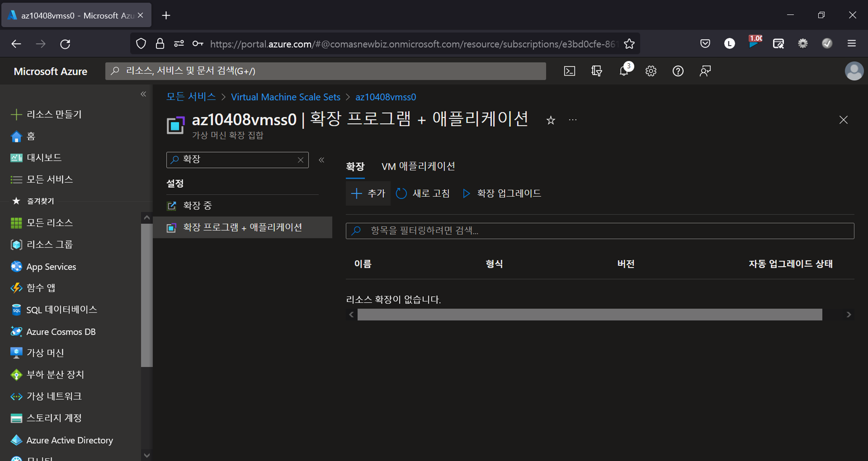Open App Services in sidebar

pyautogui.click(x=43, y=267)
